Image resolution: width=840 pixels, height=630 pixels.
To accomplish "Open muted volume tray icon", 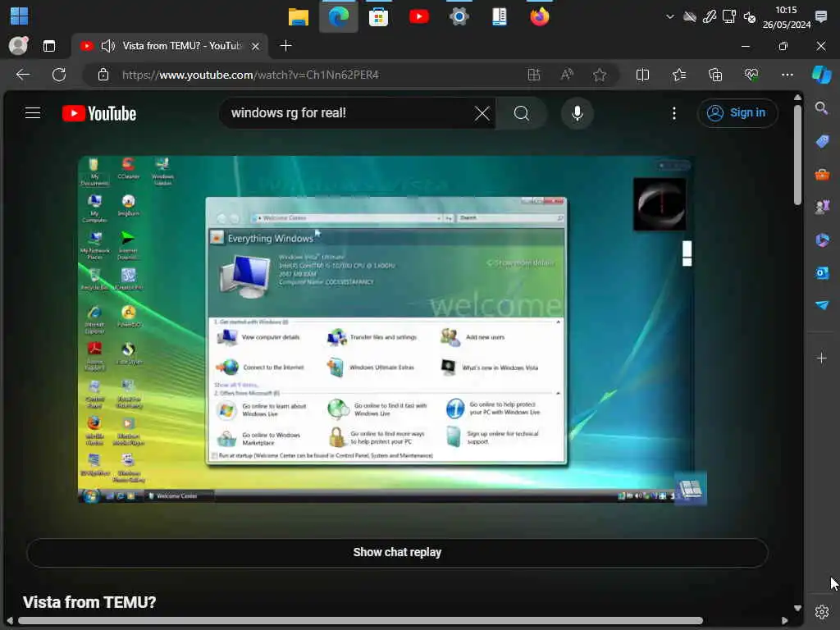I will point(750,17).
